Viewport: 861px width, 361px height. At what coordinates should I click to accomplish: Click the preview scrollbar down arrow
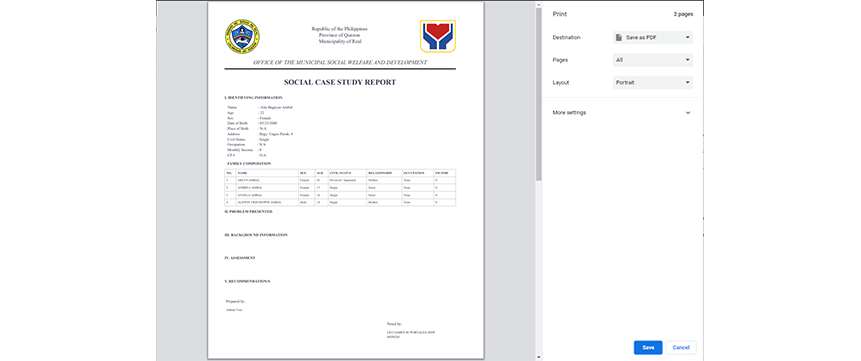pos(539,357)
